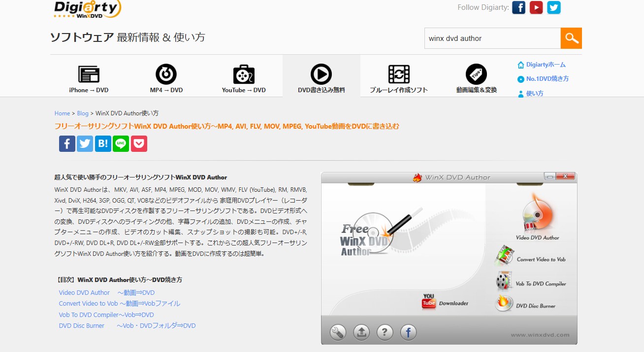
Task: Click the round Facebook icon in app image
Action: tap(408, 332)
